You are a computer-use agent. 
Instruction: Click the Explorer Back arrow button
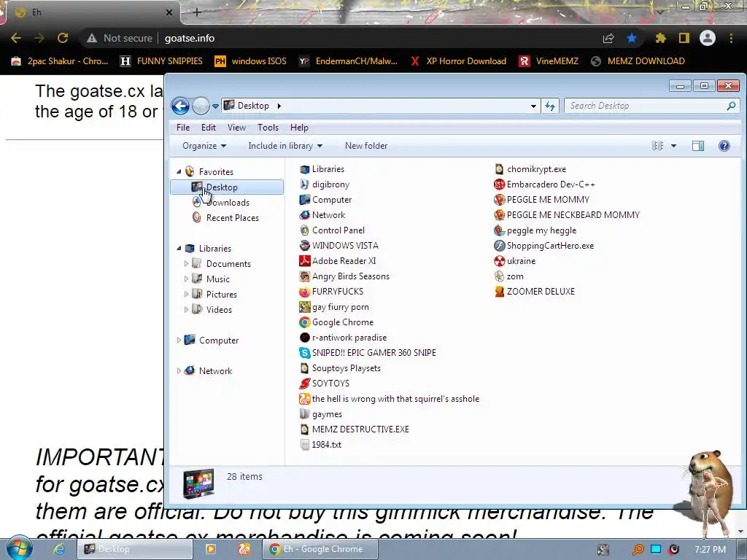point(181,106)
